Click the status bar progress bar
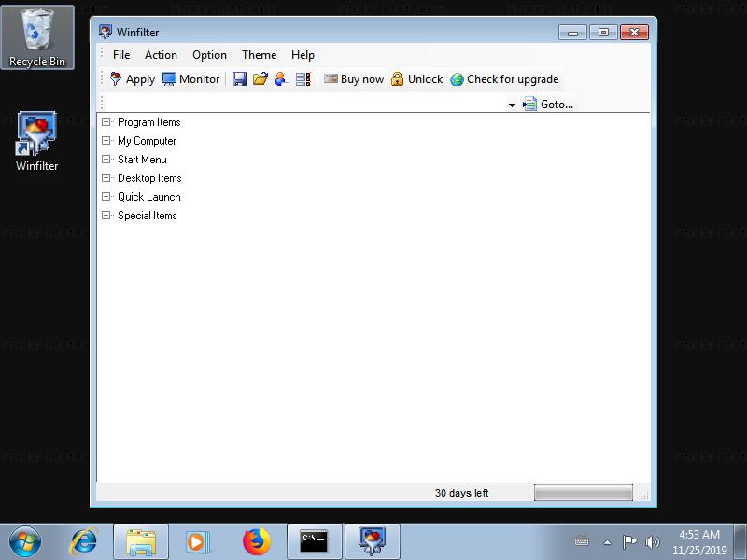Image resolution: width=747 pixels, height=560 pixels. click(584, 493)
